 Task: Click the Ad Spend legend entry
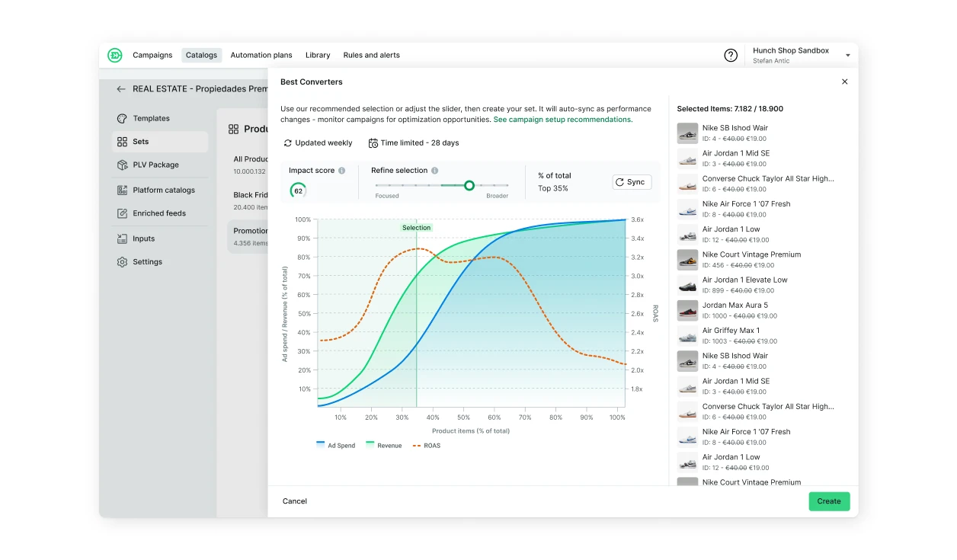pos(336,445)
